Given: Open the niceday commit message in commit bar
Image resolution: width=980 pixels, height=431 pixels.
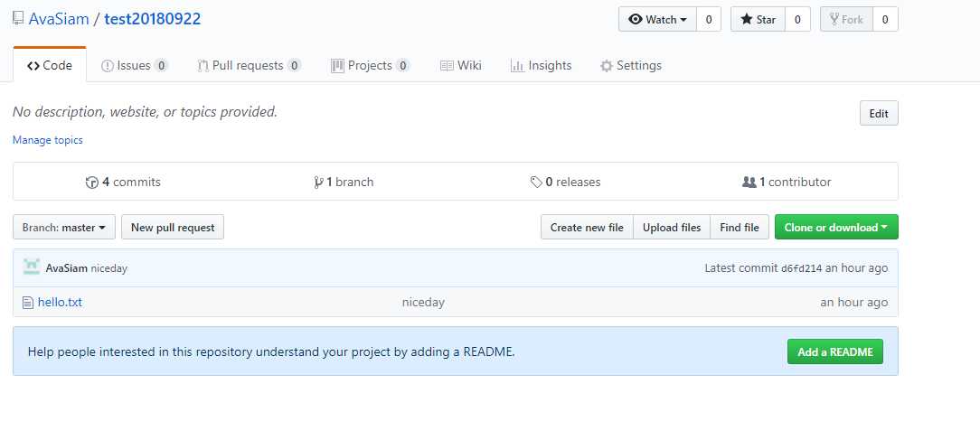Looking at the screenshot, I should [108, 268].
